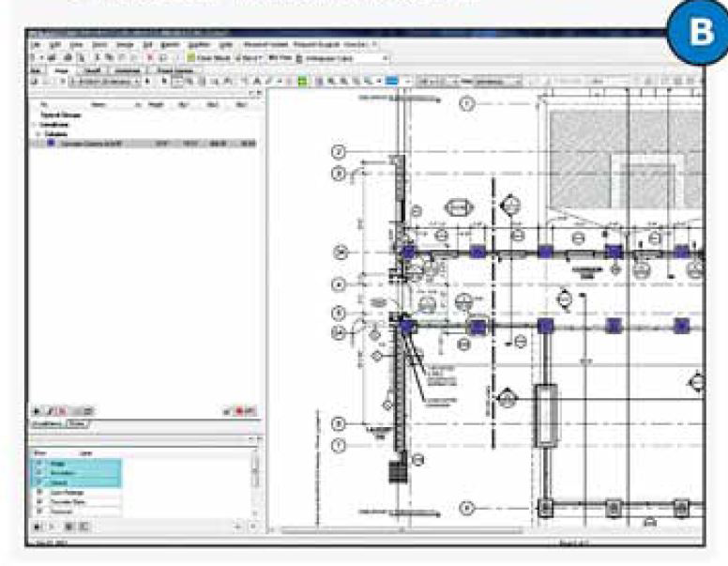The image size is (728, 566).
Task: Toggle the checkbox of the first non-highlighted layer
Action: pos(39,492)
